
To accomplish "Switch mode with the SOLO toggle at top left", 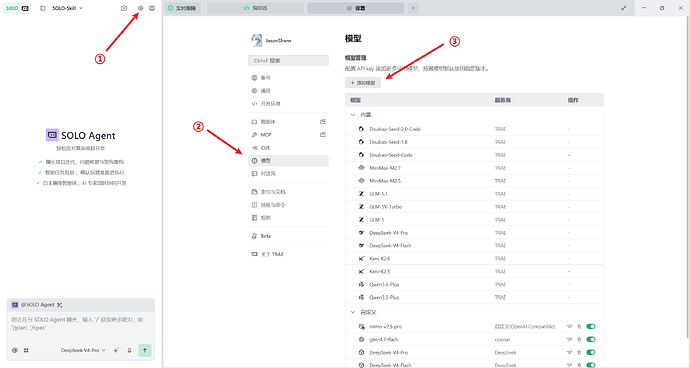I will [18, 8].
